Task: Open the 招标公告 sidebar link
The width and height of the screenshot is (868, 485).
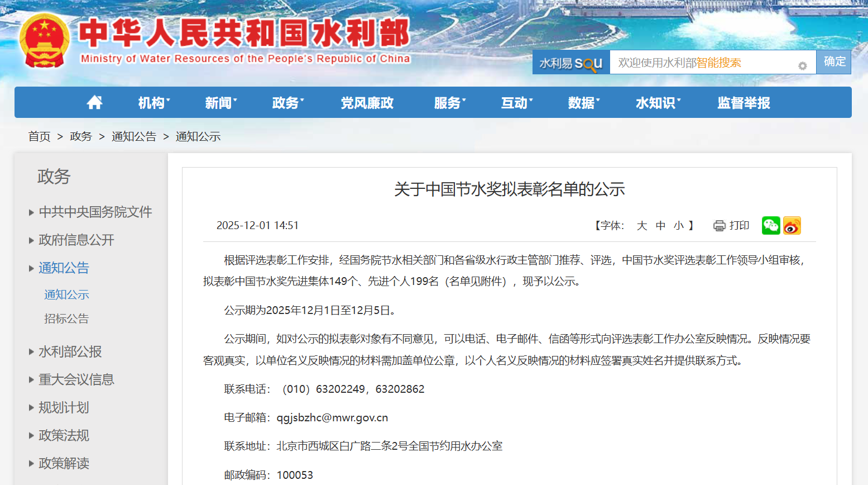Action: (66, 318)
